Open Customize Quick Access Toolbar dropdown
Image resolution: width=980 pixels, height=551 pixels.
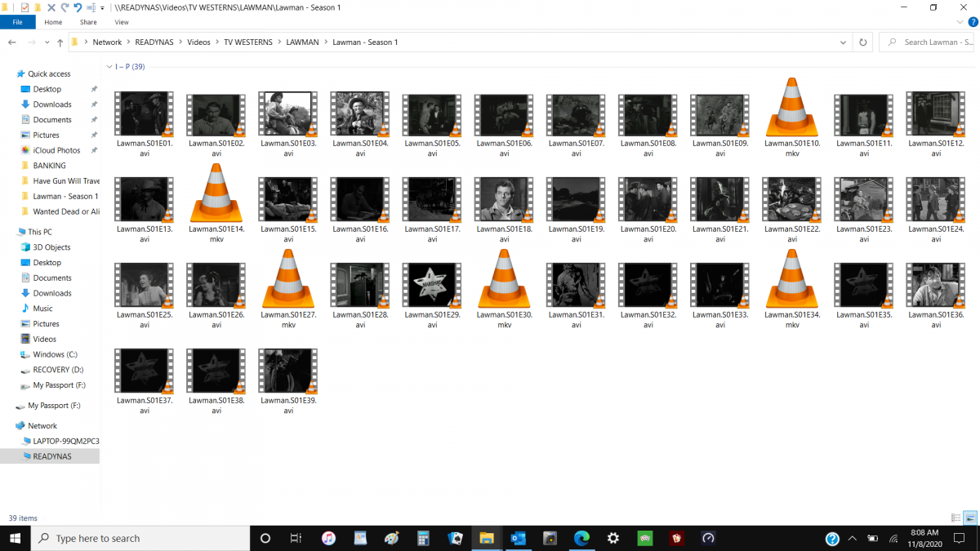pos(102,7)
